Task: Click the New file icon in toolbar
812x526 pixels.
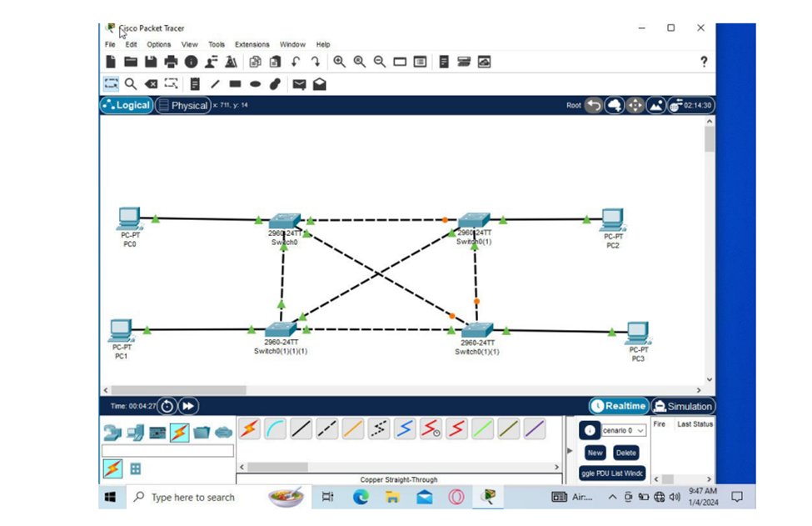Action: (x=110, y=63)
